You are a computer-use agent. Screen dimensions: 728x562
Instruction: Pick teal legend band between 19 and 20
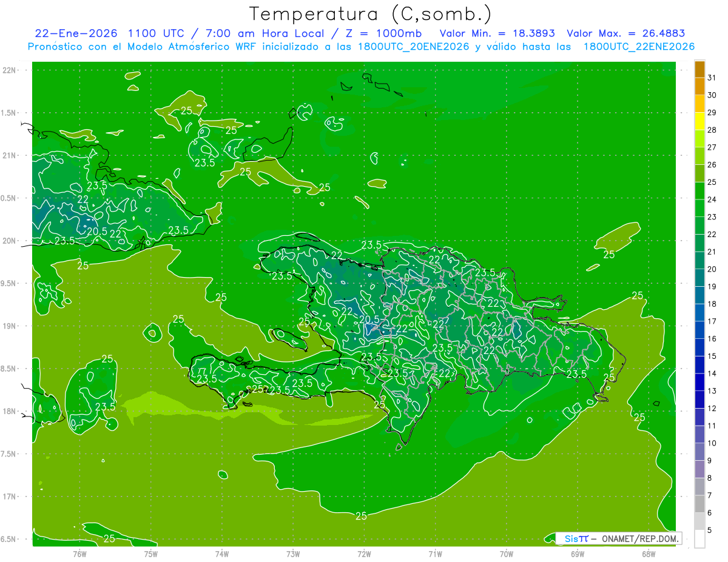coord(699,278)
